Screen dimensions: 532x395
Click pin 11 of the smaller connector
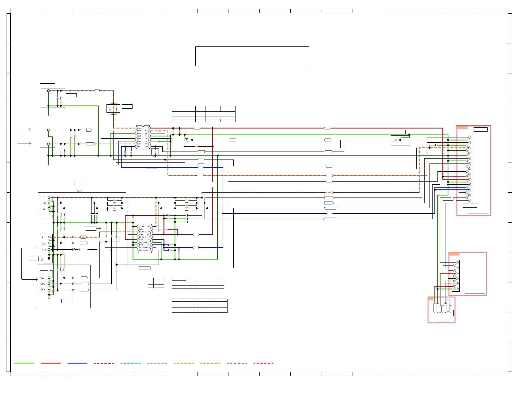click(457, 289)
